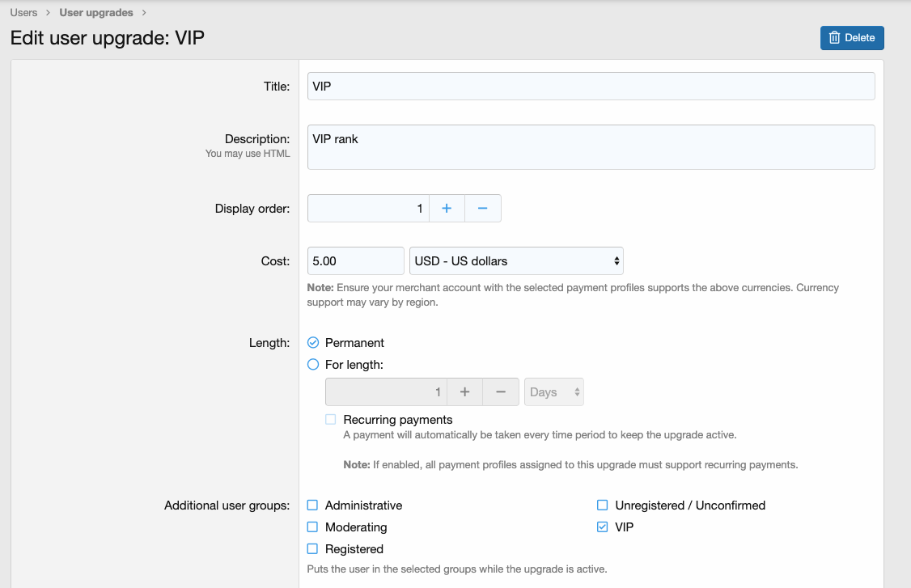
Task: Uncheck the VIP user group
Action: tap(602, 527)
